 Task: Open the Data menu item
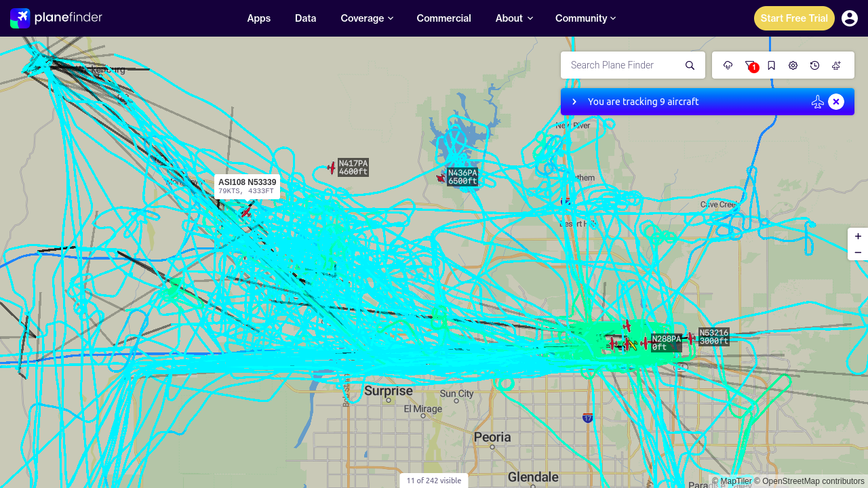tap(306, 18)
